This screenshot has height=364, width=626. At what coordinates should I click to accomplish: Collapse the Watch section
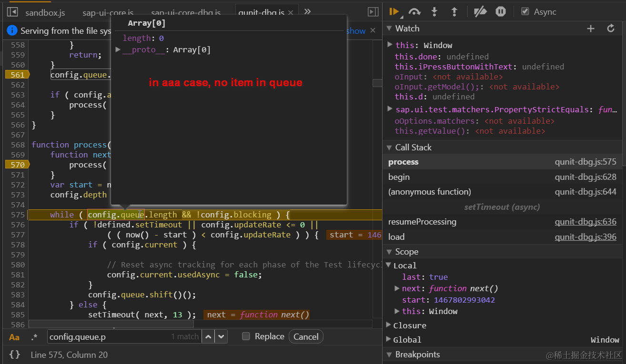(389, 29)
